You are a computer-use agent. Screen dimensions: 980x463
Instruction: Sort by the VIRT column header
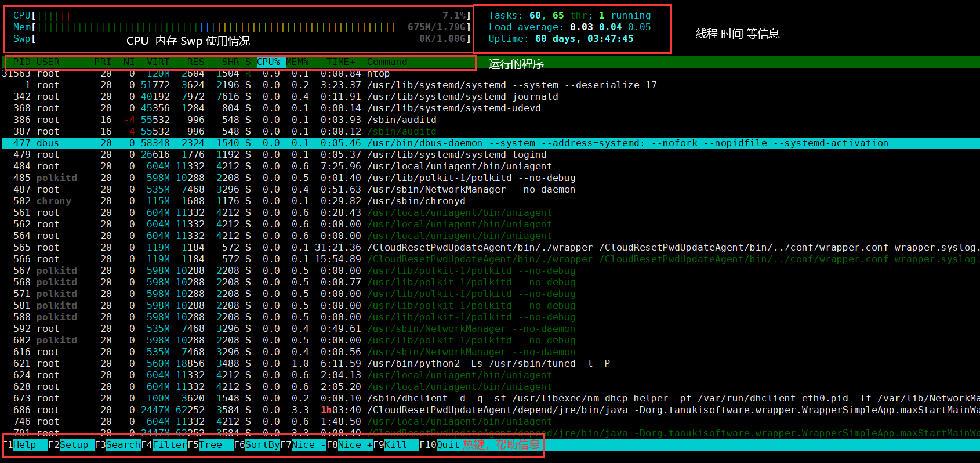coord(158,62)
